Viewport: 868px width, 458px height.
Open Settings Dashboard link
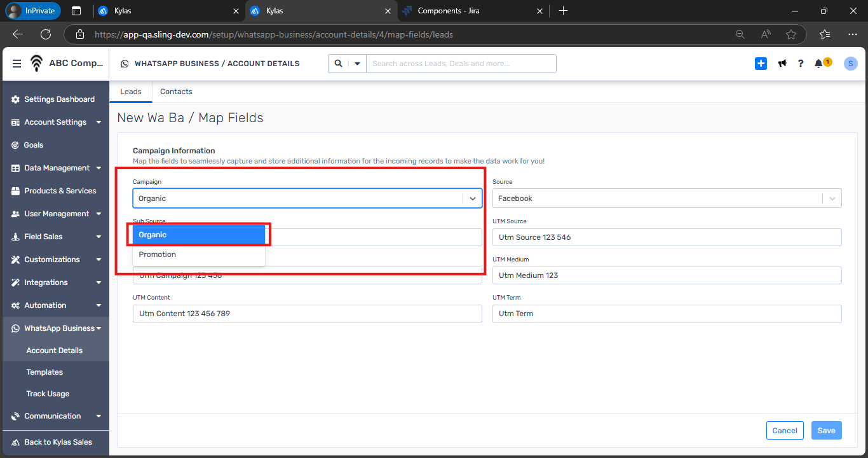(x=59, y=99)
